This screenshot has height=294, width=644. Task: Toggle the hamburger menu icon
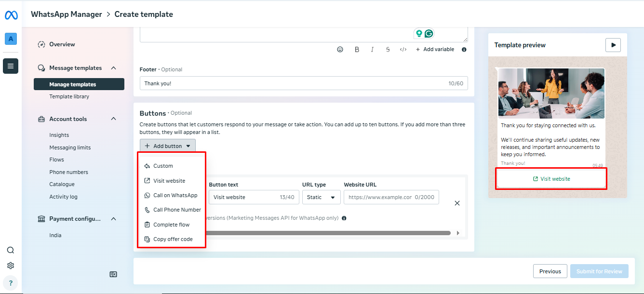point(11,66)
